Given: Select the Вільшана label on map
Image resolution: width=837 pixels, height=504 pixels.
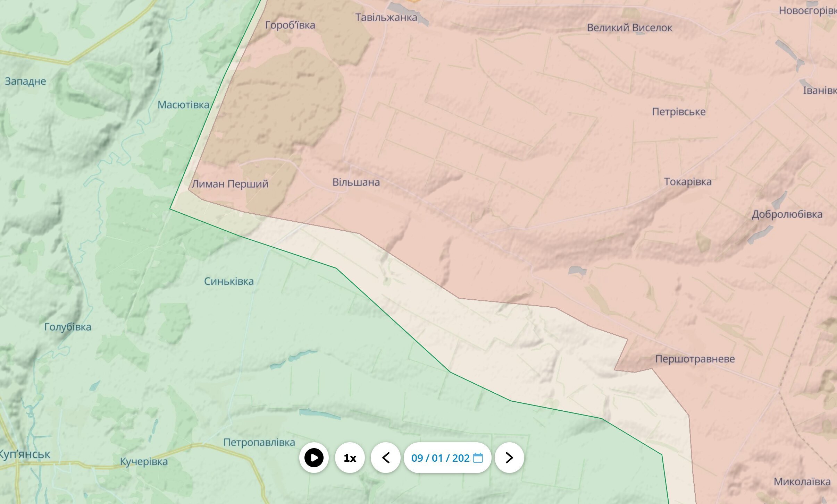Looking at the screenshot, I should (x=356, y=182).
